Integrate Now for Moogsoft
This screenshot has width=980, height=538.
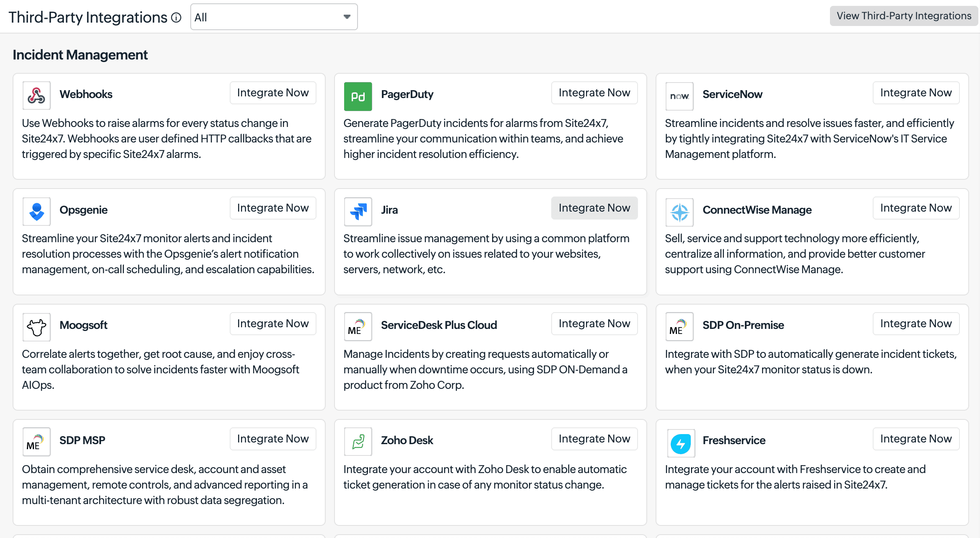(273, 323)
